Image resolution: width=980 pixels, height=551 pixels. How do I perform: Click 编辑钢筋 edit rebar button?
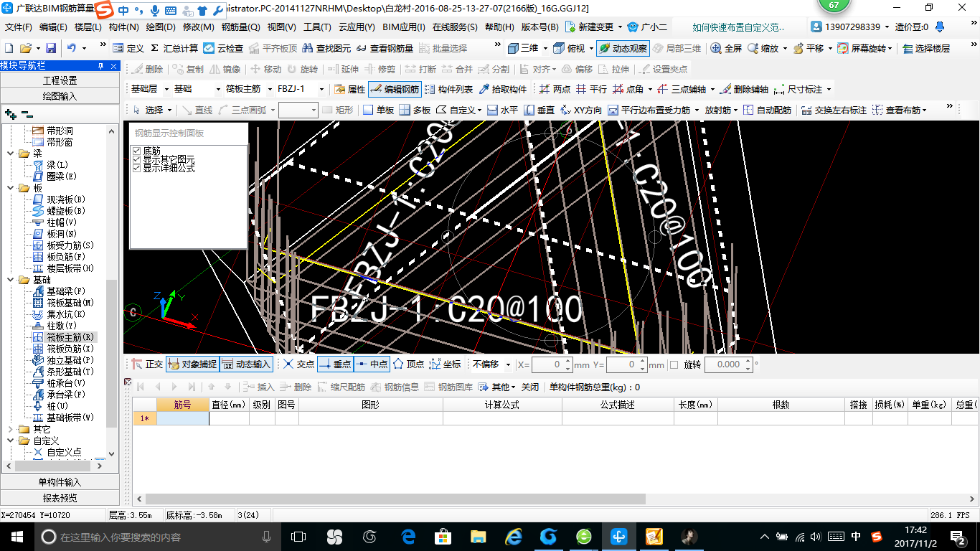click(394, 89)
